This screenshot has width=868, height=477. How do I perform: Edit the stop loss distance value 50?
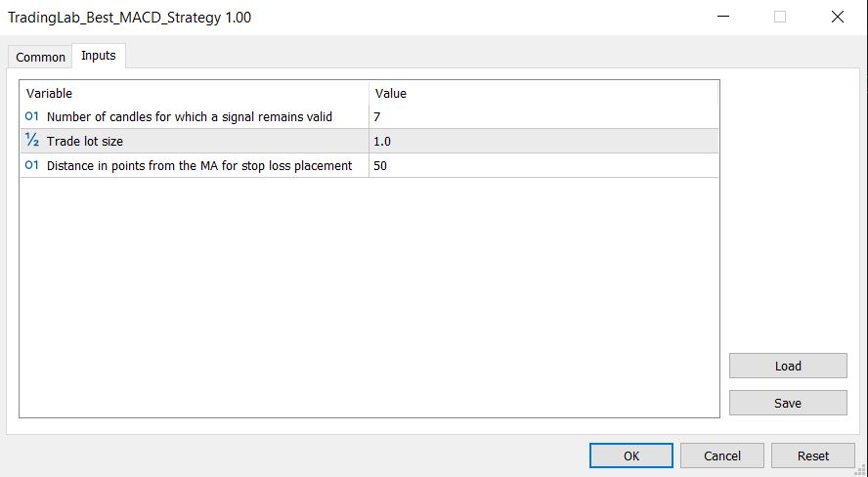(x=542, y=166)
